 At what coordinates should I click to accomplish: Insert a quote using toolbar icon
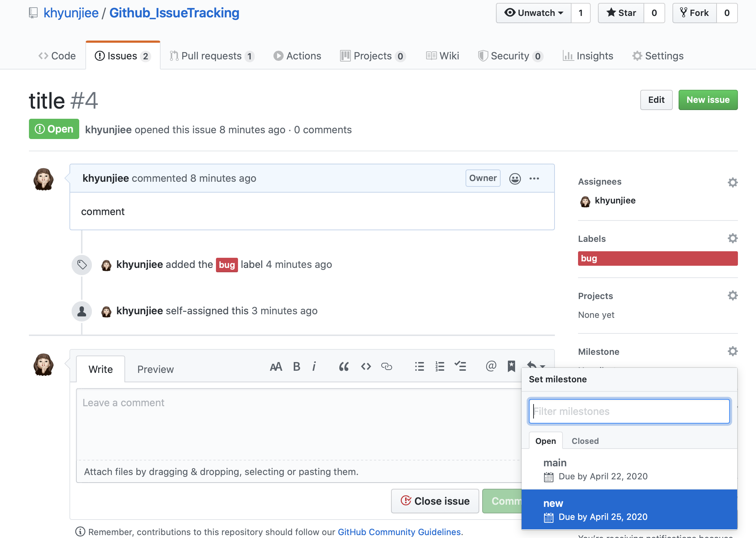pyautogui.click(x=344, y=366)
